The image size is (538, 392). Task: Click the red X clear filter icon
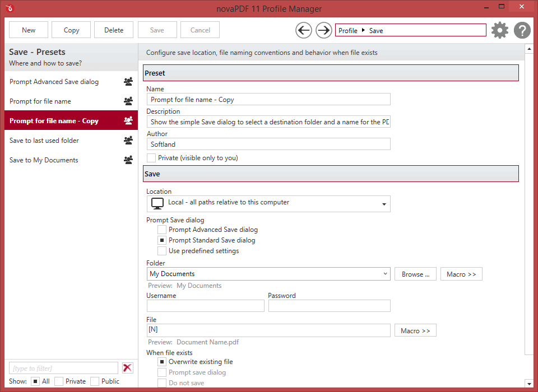tap(127, 368)
